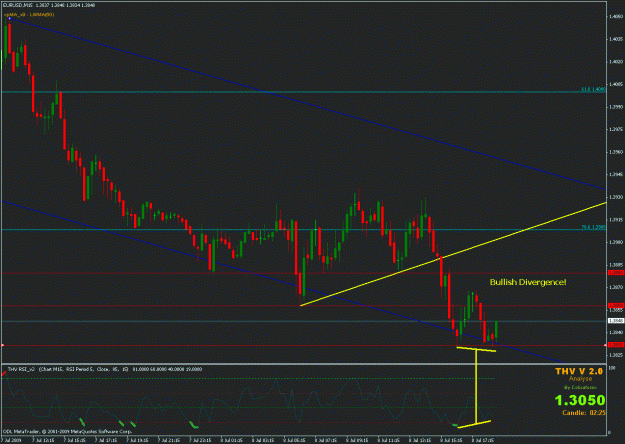The height and width of the screenshot is (444, 625).
Task: Click the upper cyan Fibonacci level label
Action: (593, 89)
